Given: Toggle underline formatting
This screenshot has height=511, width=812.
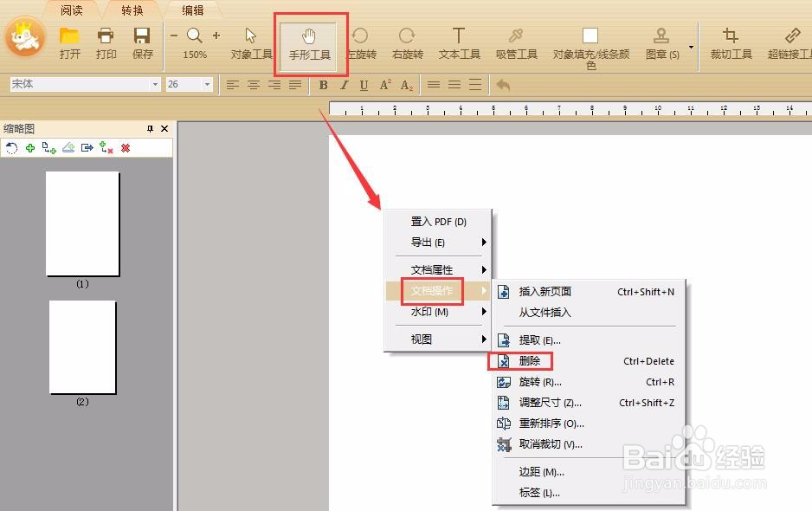Looking at the screenshot, I should point(364,85).
